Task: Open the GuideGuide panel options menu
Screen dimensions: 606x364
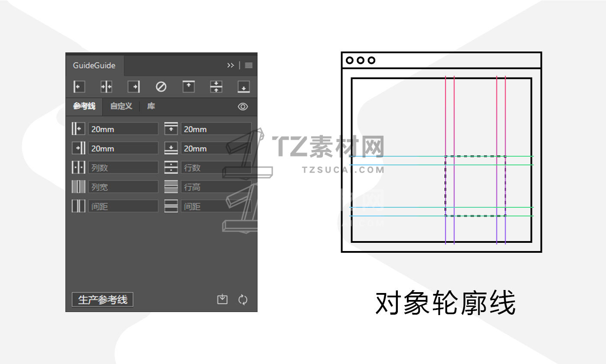Action: pos(248,65)
